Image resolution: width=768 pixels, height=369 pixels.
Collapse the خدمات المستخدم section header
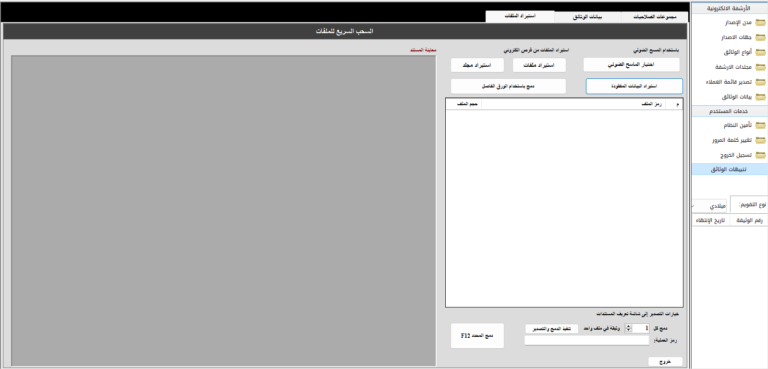[730, 111]
